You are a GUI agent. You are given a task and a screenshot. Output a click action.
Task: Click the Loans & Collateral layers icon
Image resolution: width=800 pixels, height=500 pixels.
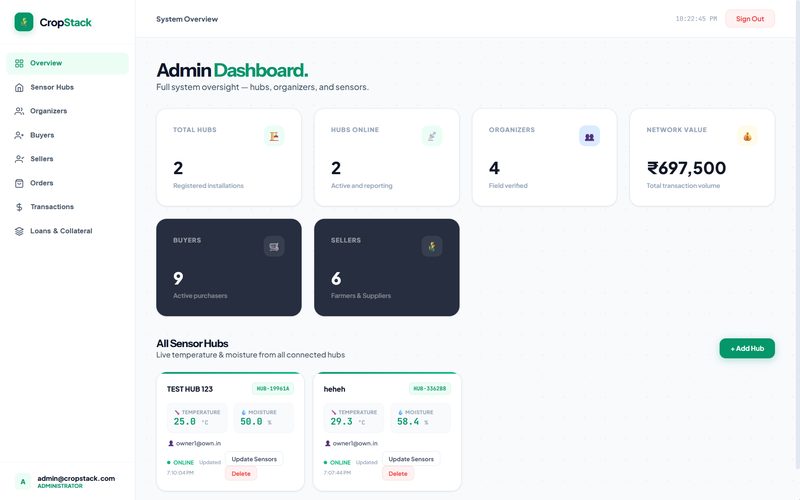coord(19,231)
